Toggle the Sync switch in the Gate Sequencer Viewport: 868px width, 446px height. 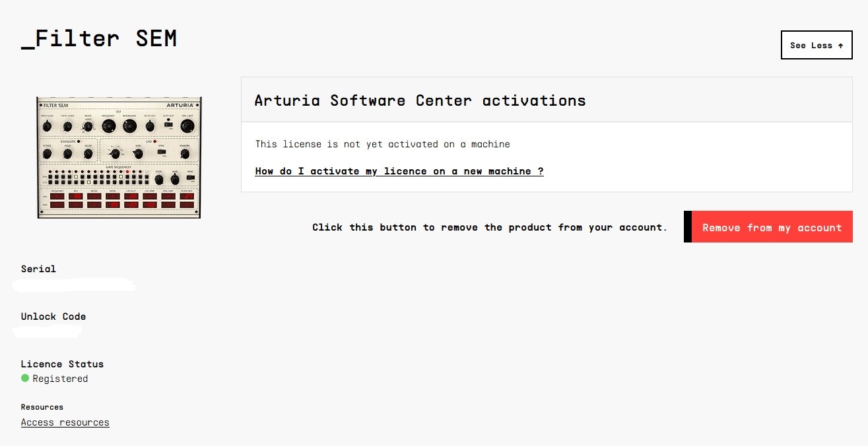click(x=190, y=176)
